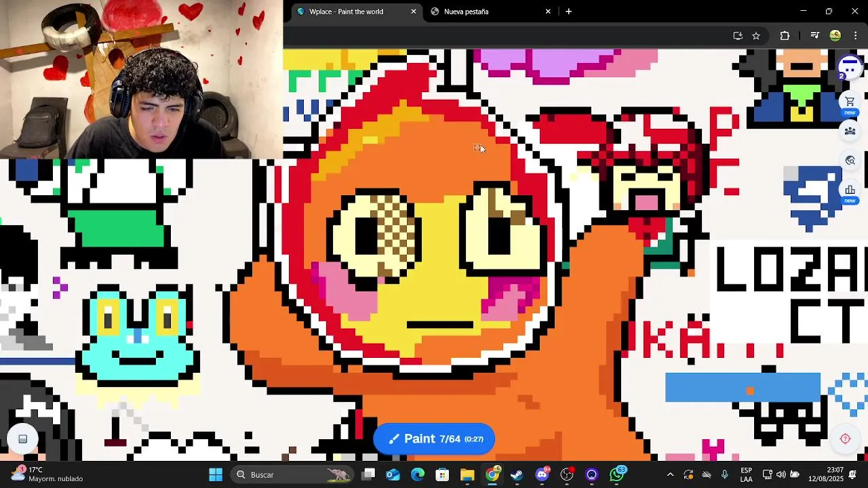Open the Wplace user profile avatar
Screen dimensions: 868x488
coord(849,68)
